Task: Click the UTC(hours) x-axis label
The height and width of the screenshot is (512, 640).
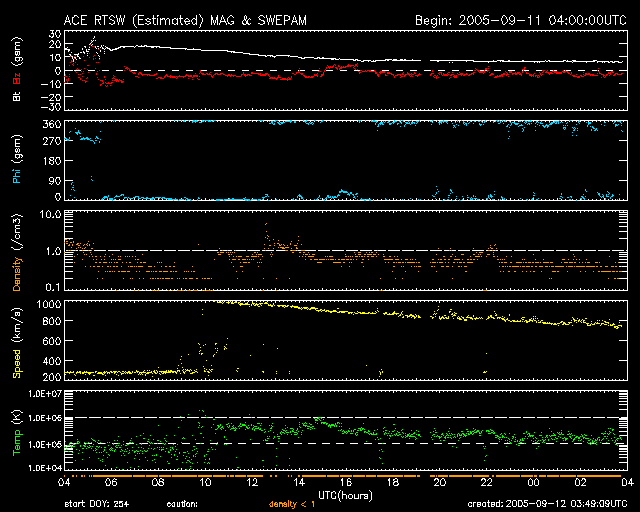Action: [x=345, y=494]
